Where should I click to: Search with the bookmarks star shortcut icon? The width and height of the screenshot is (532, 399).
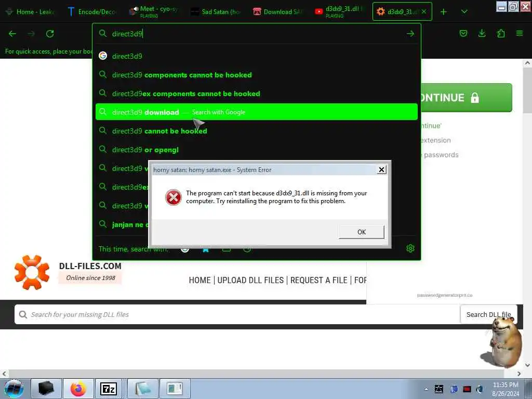pyautogui.click(x=206, y=249)
